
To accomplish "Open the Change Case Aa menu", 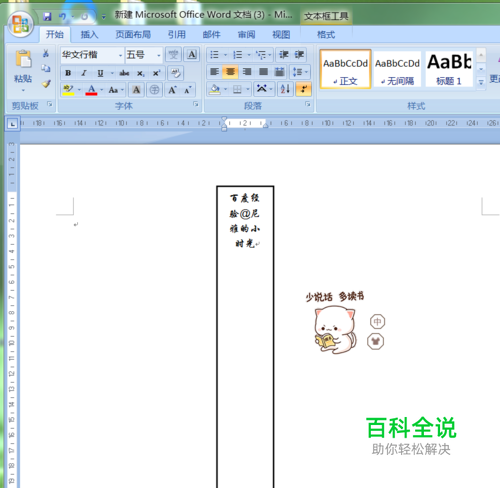I will (x=116, y=90).
